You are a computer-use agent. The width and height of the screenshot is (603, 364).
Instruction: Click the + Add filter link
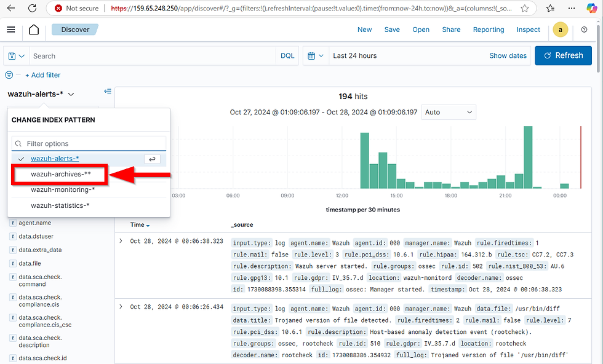click(x=42, y=75)
